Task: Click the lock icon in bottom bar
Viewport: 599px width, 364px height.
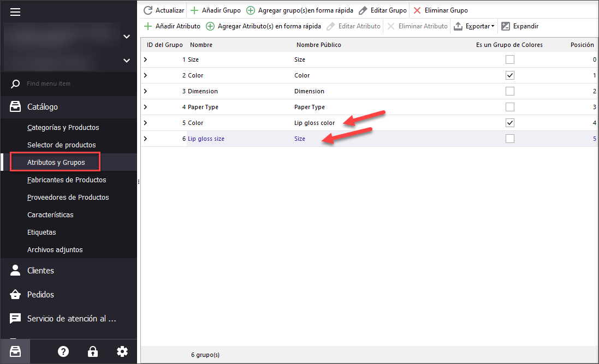Action: pyautogui.click(x=93, y=351)
